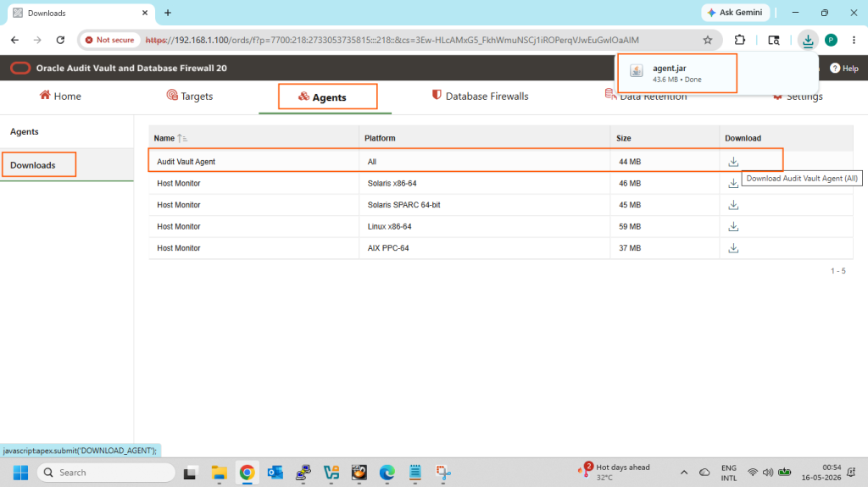The width and height of the screenshot is (868, 487).
Task: Open Microsoft Edge from the taskbar
Action: pyautogui.click(x=387, y=473)
